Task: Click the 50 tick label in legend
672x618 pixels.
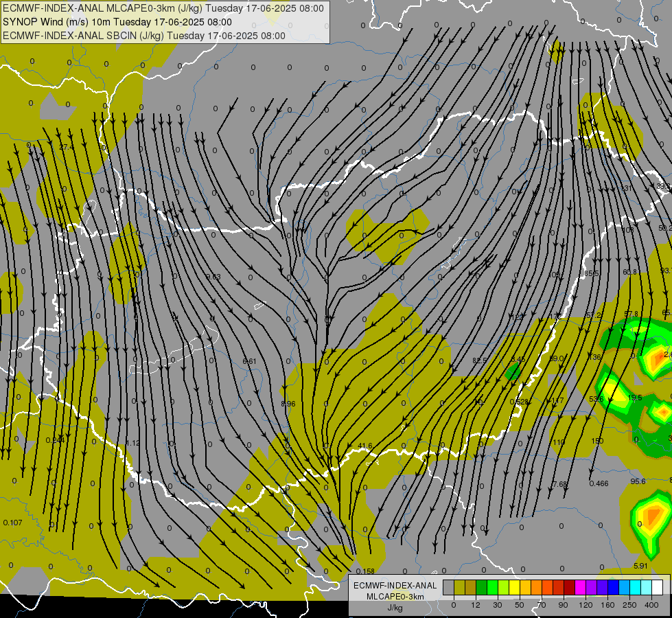Action: 520,605
